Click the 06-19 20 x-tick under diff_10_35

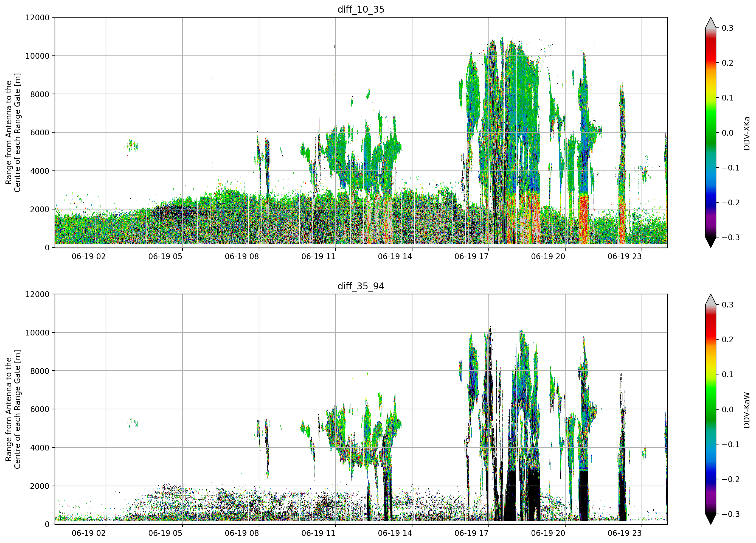click(x=548, y=256)
